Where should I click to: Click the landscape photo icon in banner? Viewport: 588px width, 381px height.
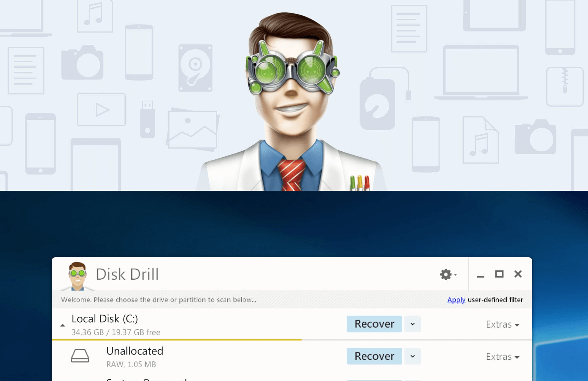click(193, 129)
